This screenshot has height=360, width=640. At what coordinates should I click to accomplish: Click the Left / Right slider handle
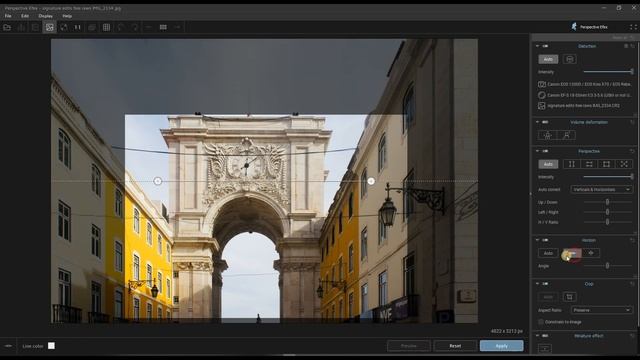click(607, 212)
